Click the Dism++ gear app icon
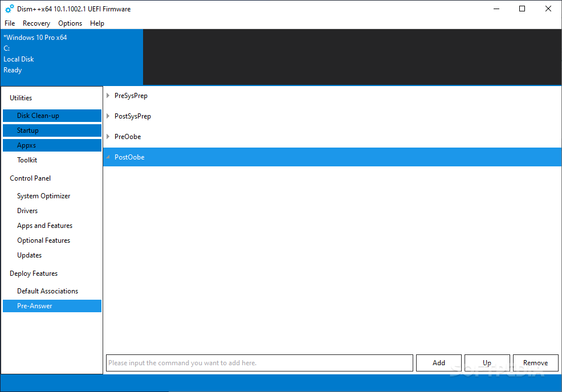The image size is (562, 392). pos(10,9)
